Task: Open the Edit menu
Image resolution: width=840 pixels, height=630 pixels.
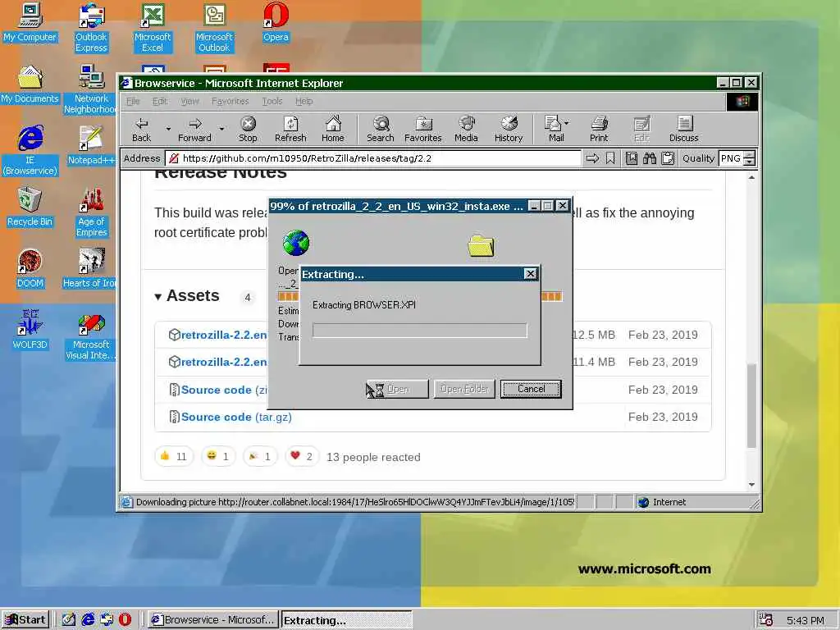Action: (x=160, y=101)
